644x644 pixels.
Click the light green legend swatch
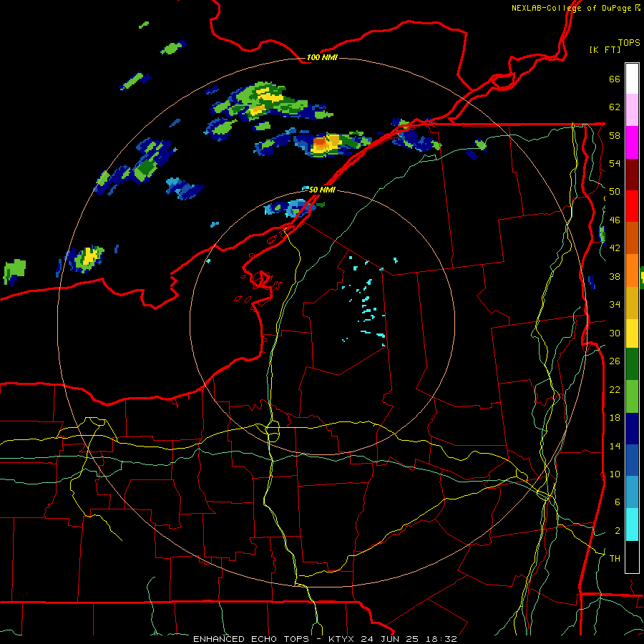632,396
